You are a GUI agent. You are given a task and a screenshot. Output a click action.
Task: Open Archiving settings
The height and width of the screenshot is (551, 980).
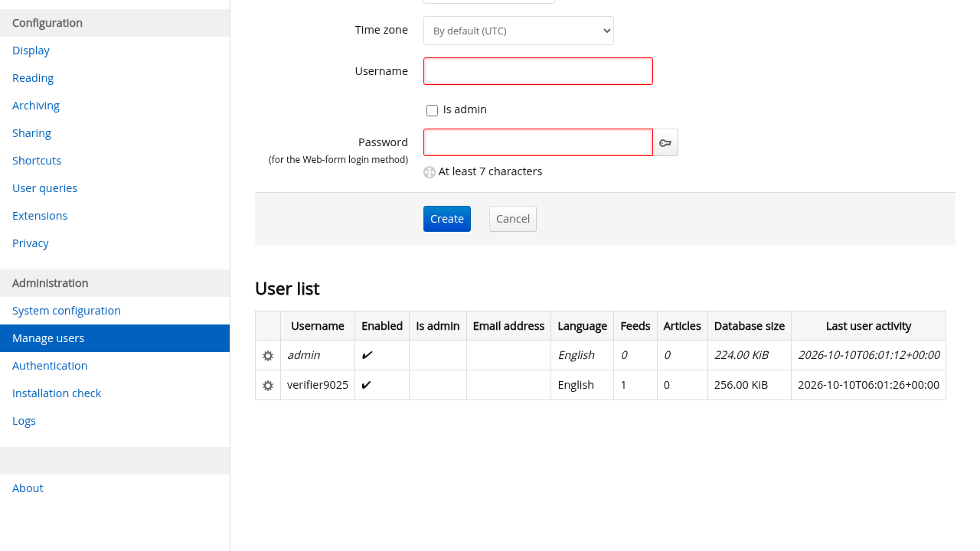[x=36, y=106]
